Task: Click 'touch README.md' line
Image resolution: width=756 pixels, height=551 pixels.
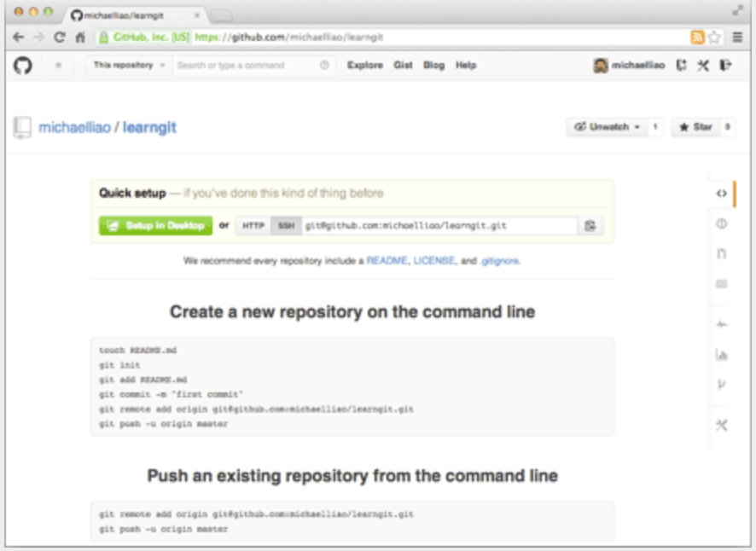Action: [138, 350]
